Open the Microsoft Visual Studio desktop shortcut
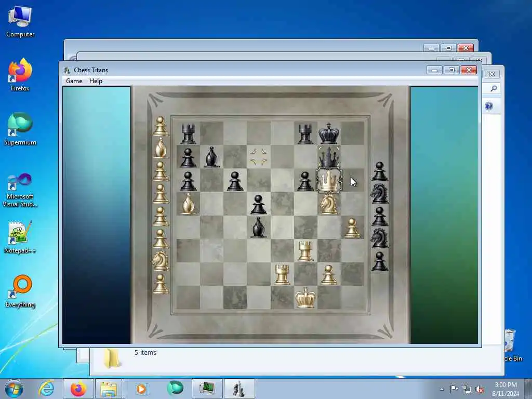Image resolution: width=532 pixels, height=399 pixels. 20,190
